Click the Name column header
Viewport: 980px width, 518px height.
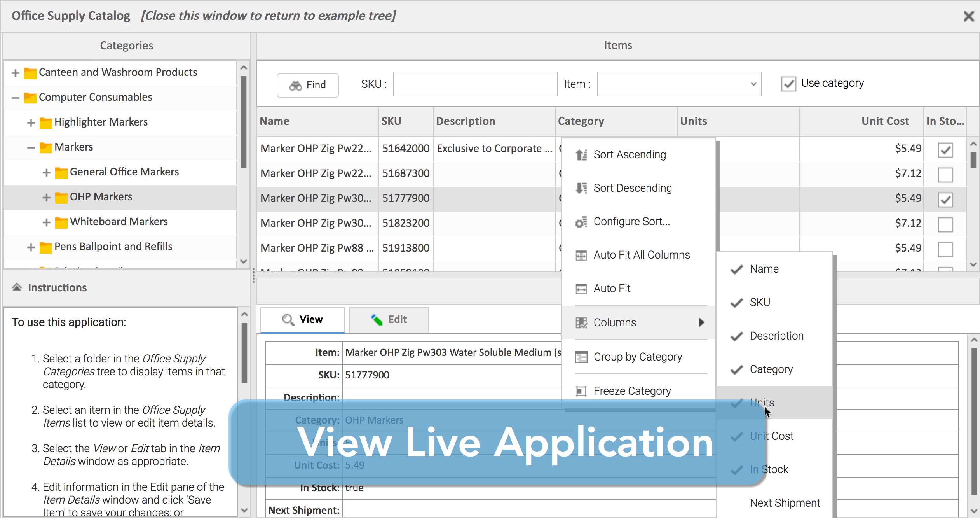click(317, 121)
